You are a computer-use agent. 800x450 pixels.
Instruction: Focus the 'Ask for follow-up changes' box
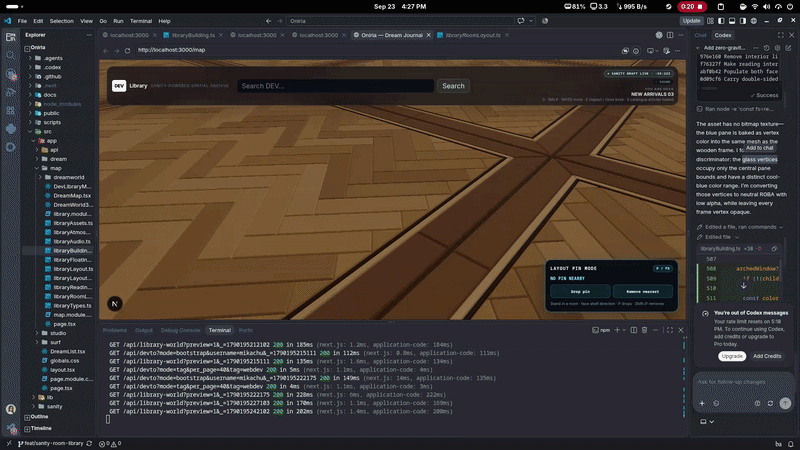pyautogui.click(x=743, y=382)
